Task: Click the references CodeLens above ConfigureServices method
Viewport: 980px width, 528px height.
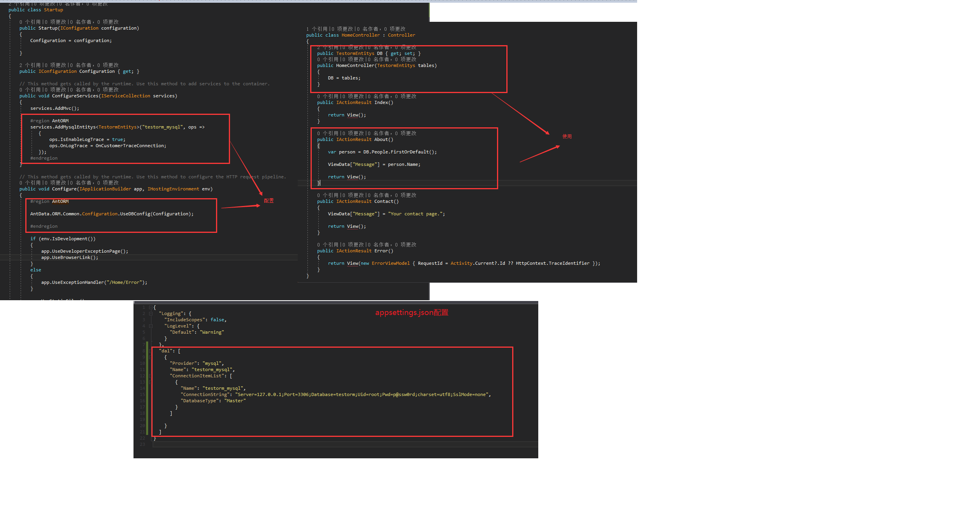Action: point(30,90)
